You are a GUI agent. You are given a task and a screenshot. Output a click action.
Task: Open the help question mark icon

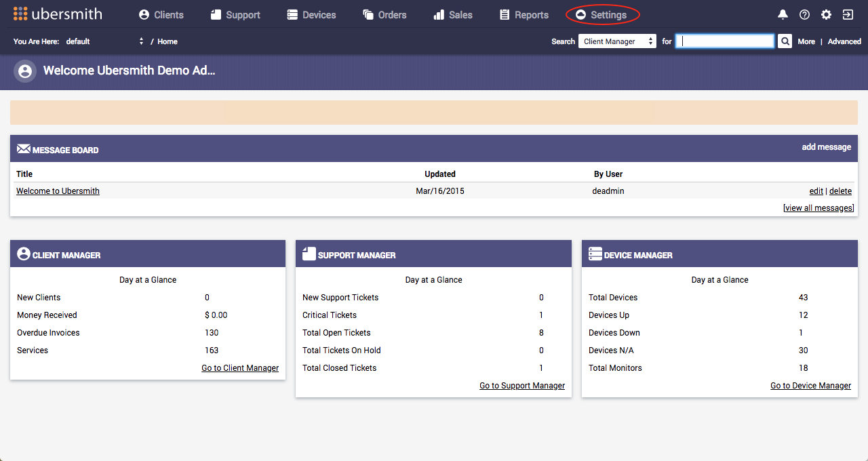pyautogui.click(x=804, y=14)
